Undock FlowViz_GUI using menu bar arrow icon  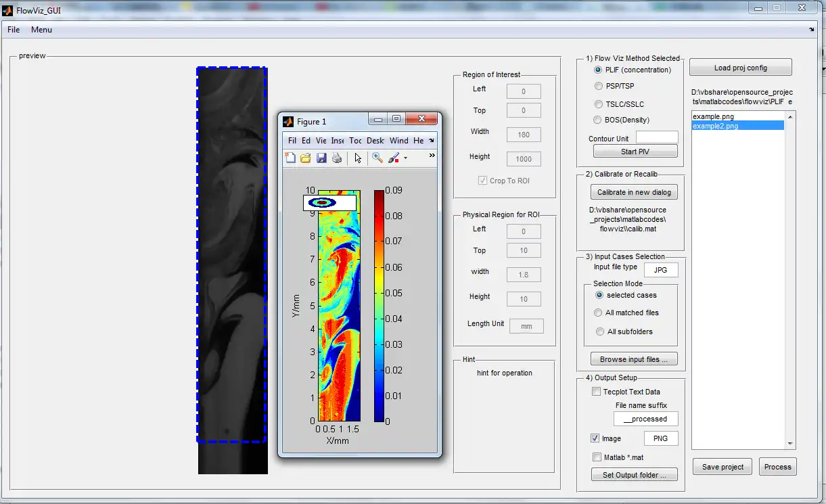(811, 30)
